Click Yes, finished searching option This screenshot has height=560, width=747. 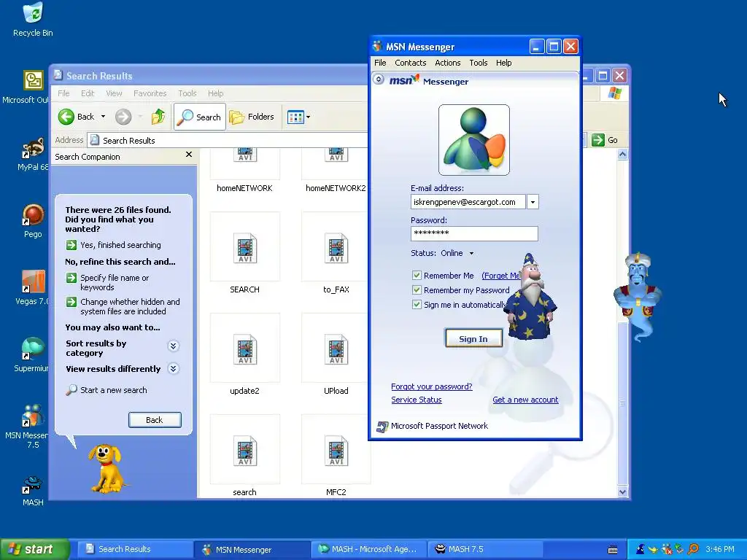point(113,245)
